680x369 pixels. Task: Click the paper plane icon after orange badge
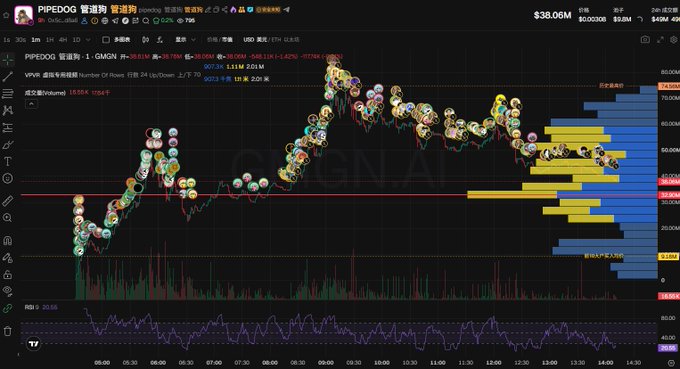[287, 10]
